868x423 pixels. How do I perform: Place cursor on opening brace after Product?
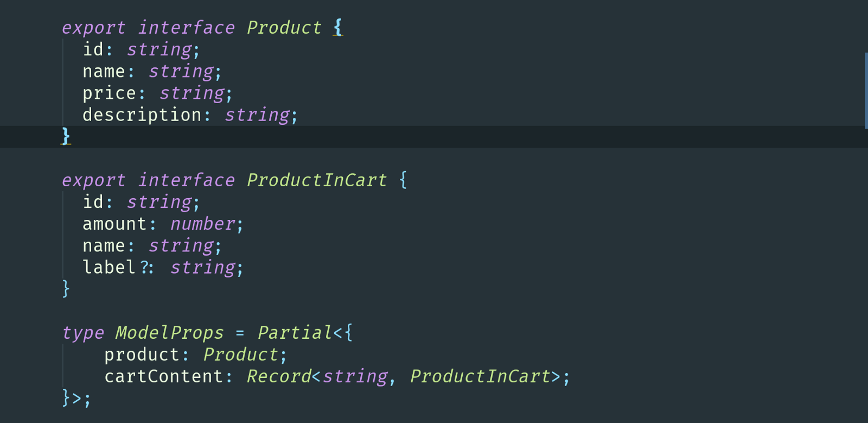pos(338,27)
